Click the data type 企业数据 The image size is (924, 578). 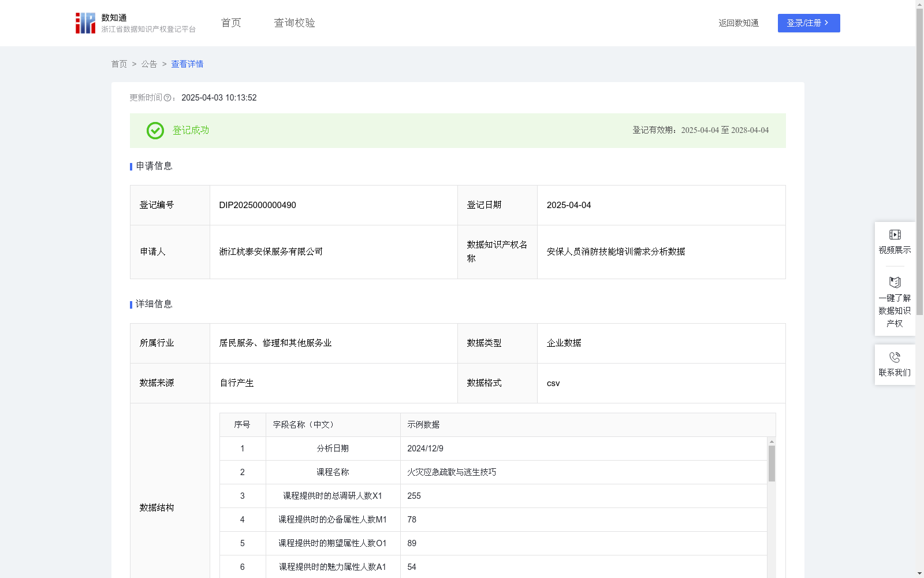(564, 343)
